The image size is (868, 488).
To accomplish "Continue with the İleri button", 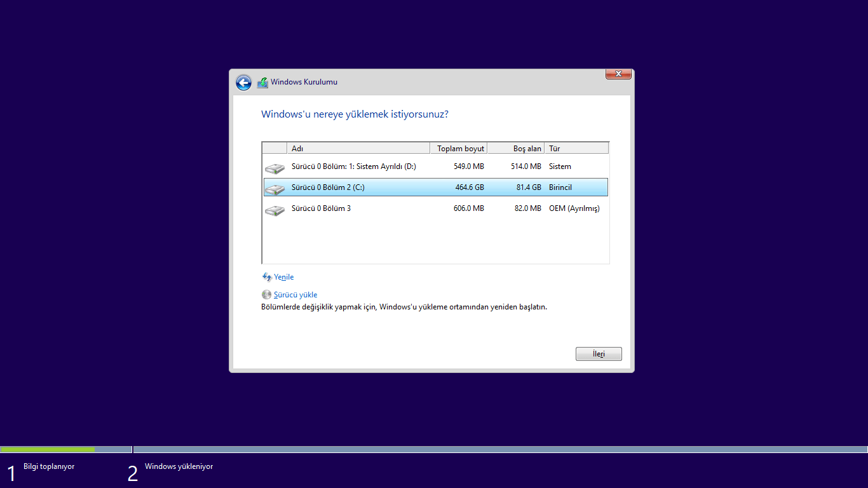I will (x=599, y=354).
